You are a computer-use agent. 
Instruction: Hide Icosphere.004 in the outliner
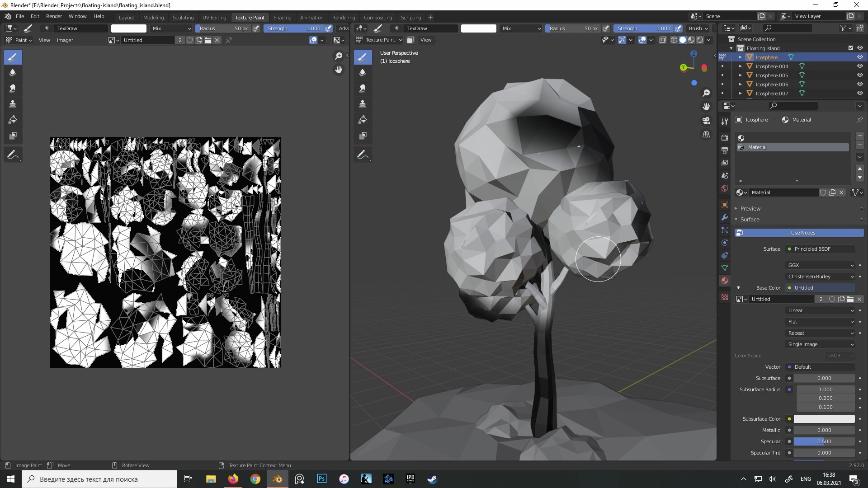click(860, 66)
